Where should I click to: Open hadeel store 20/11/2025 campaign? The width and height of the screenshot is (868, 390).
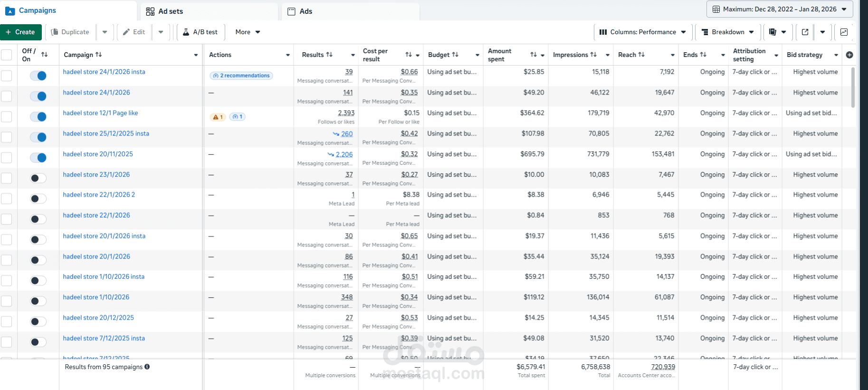[98, 154]
